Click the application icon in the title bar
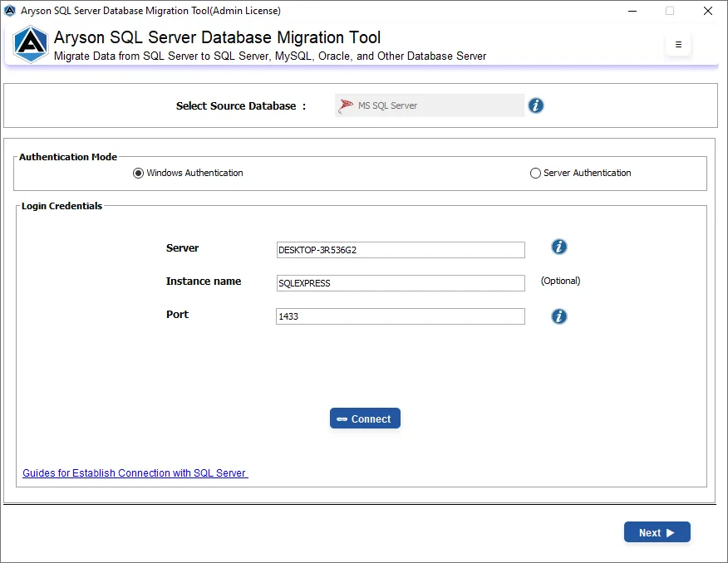The height and width of the screenshot is (563, 728). pos(10,11)
